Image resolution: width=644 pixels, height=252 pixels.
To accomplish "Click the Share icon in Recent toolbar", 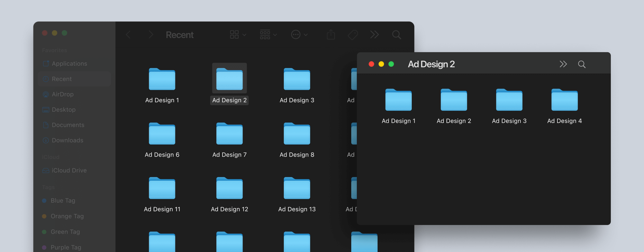I will (x=331, y=35).
